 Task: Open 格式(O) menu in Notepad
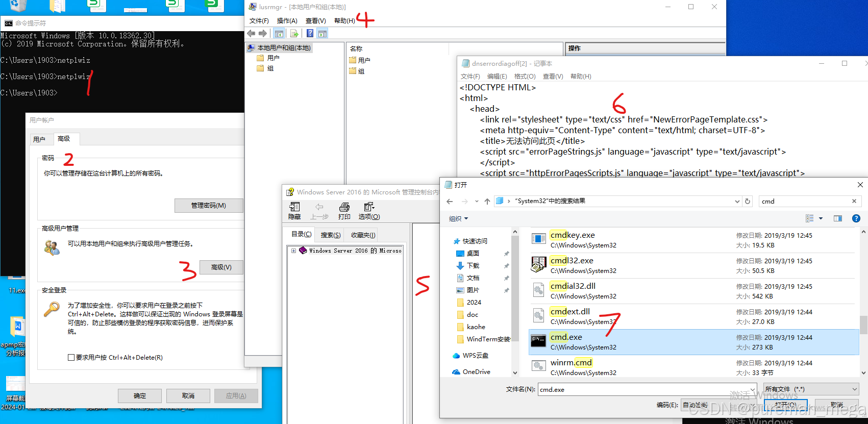pos(525,77)
